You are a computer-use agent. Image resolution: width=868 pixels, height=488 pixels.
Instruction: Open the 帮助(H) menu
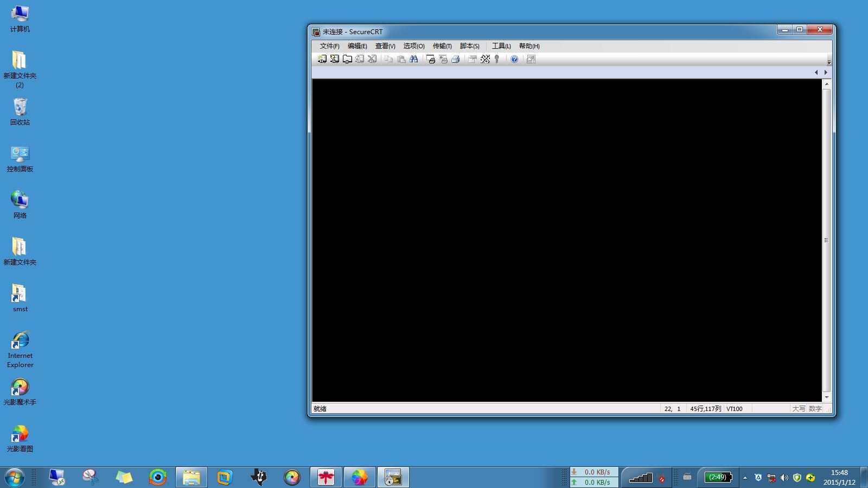pyautogui.click(x=529, y=46)
